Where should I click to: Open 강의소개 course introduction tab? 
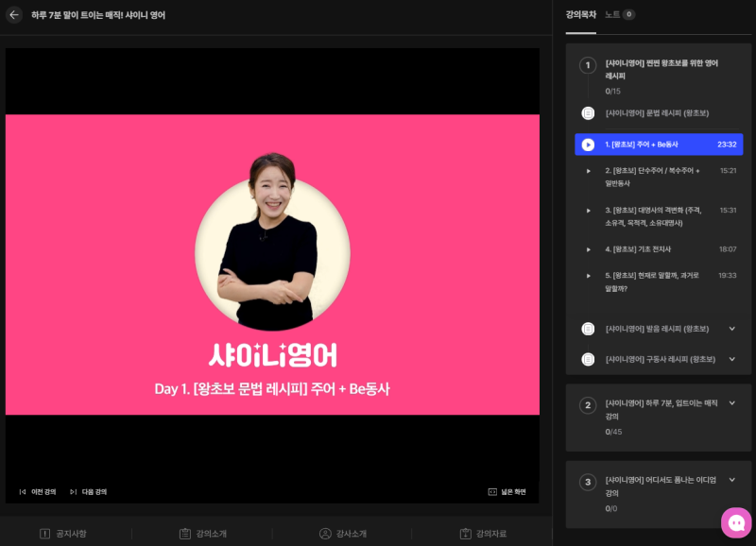point(203,534)
